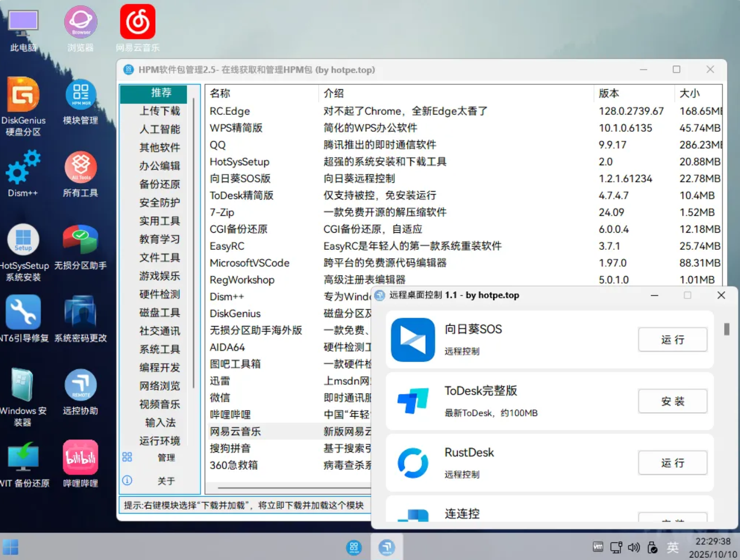Click 安装 for ToDesk完整版
740x560 pixels.
(672, 401)
